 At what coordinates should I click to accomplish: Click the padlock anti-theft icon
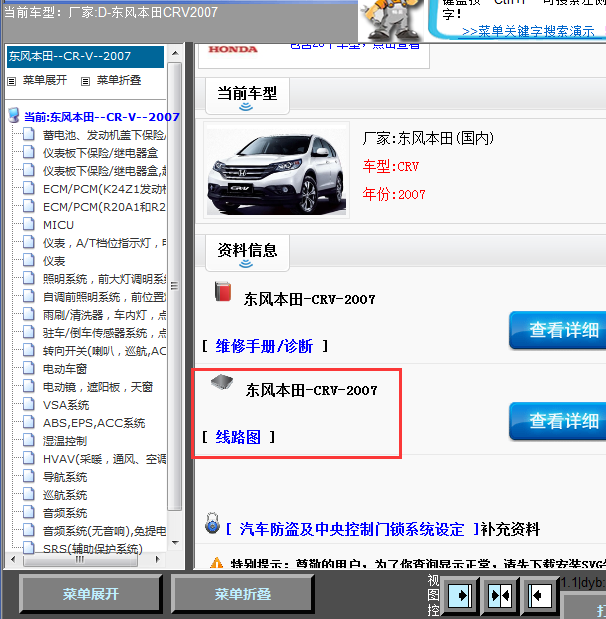(212, 523)
